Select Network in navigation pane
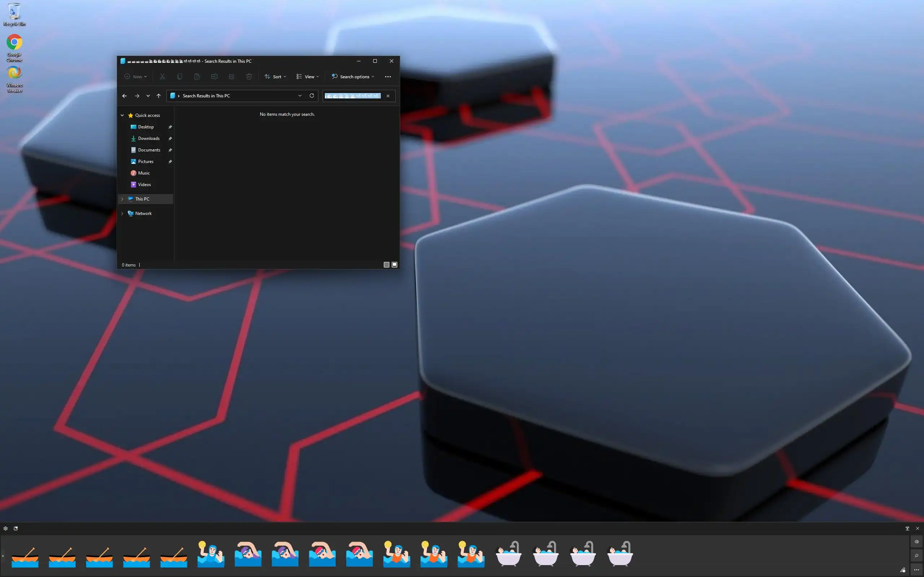 pyautogui.click(x=143, y=213)
